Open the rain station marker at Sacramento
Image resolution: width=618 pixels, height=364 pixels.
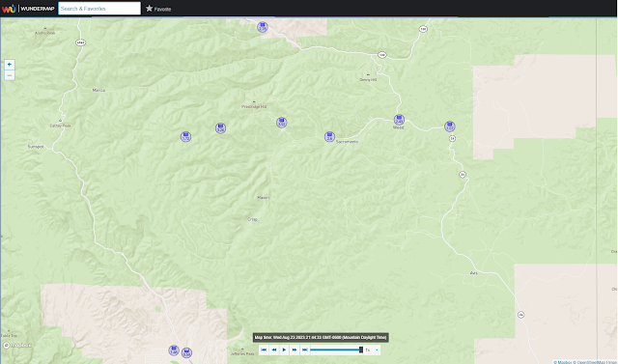(x=329, y=137)
